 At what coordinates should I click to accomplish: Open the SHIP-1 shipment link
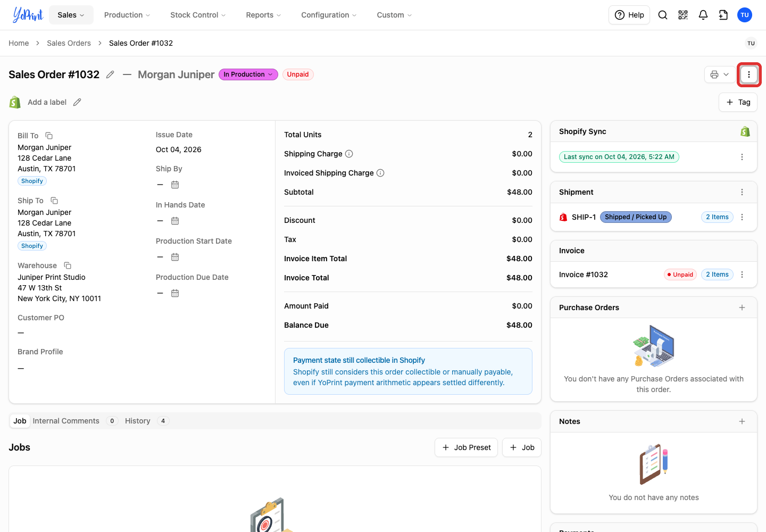pyautogui.click(x=584, y=217)
